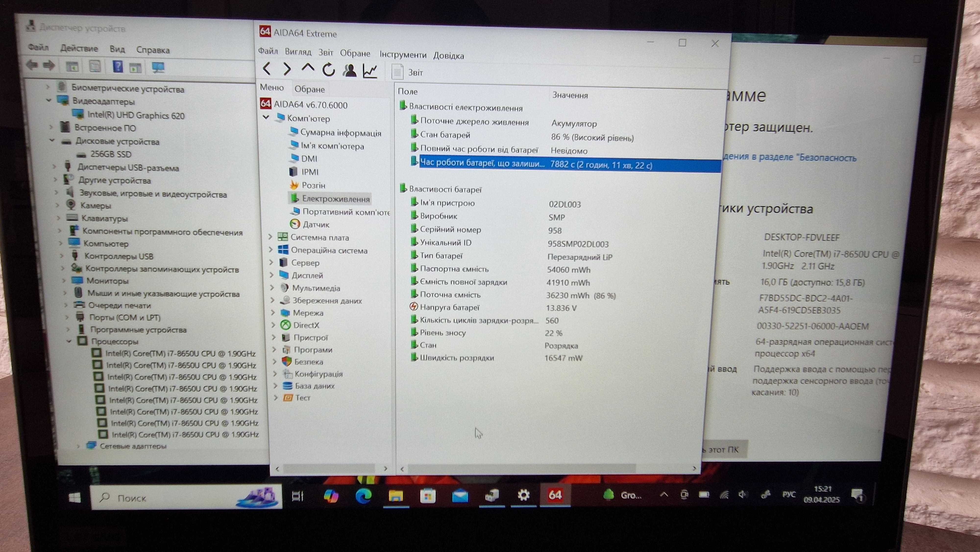Expand the Операційна система node
Viewport: 980px width, 552px height.
(x=270, y=250)
